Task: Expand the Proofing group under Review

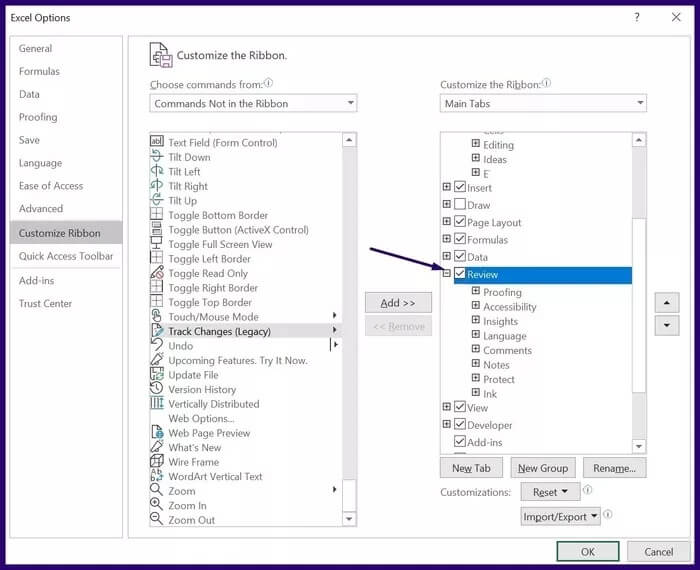Action: [476, 291]
